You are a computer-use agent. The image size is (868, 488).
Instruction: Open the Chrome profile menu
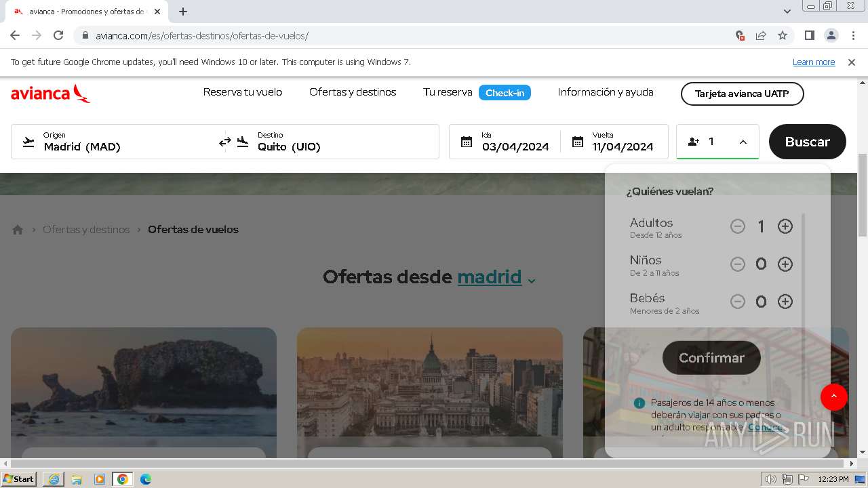coord(831,35)
